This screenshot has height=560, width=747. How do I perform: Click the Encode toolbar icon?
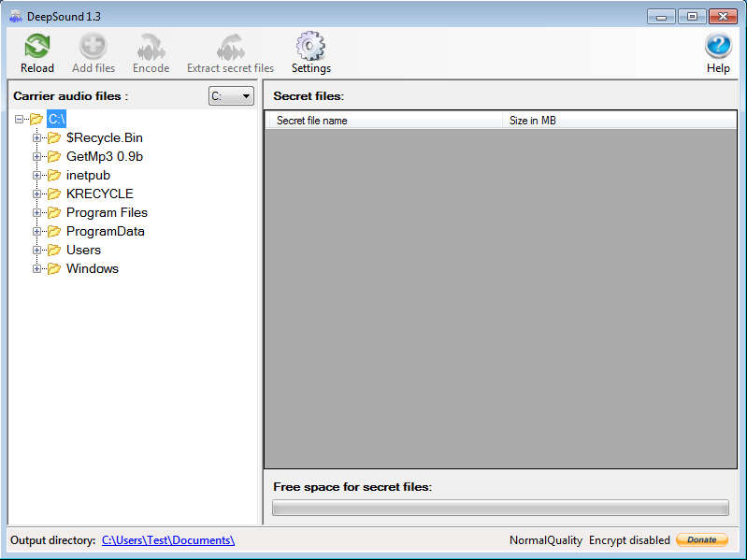[x=151, y=46]
